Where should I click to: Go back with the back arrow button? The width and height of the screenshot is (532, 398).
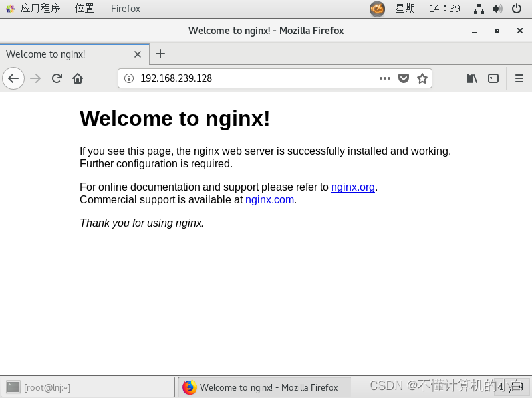pos(13,78)
